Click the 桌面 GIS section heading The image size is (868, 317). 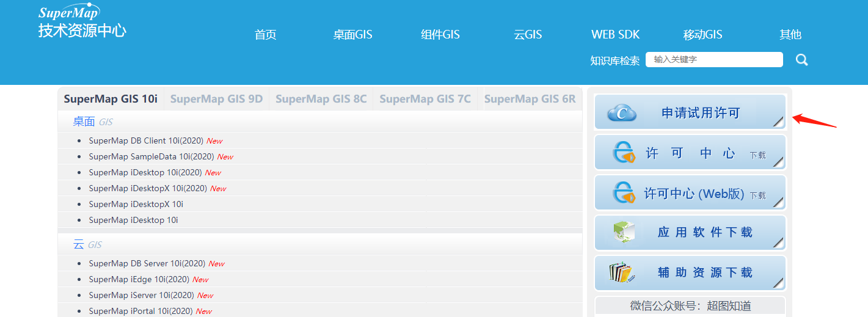93,122
